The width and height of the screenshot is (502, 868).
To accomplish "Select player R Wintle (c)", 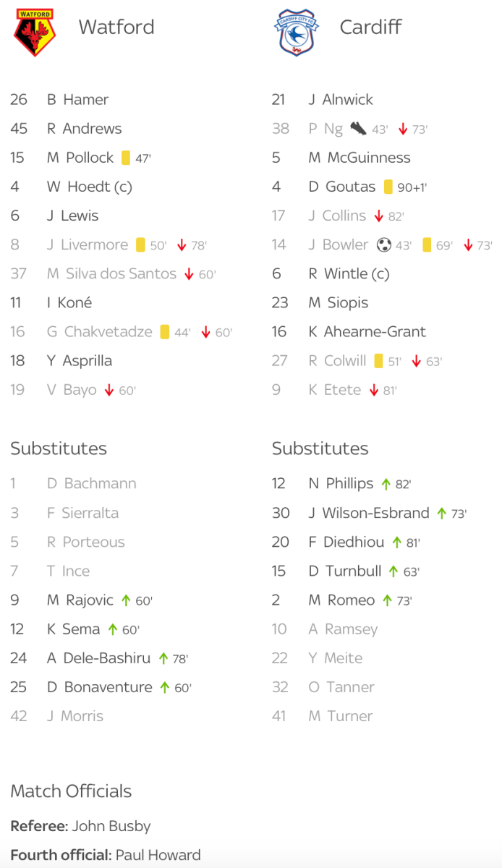I will [x=349, y=274].
